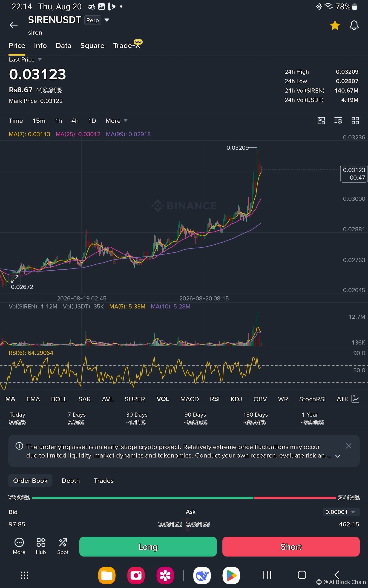Image resolution: width=368 pixels, height=588 pixels.
Task: Tap the current price tag 0.03123 on chart
Action: [354, 173]
